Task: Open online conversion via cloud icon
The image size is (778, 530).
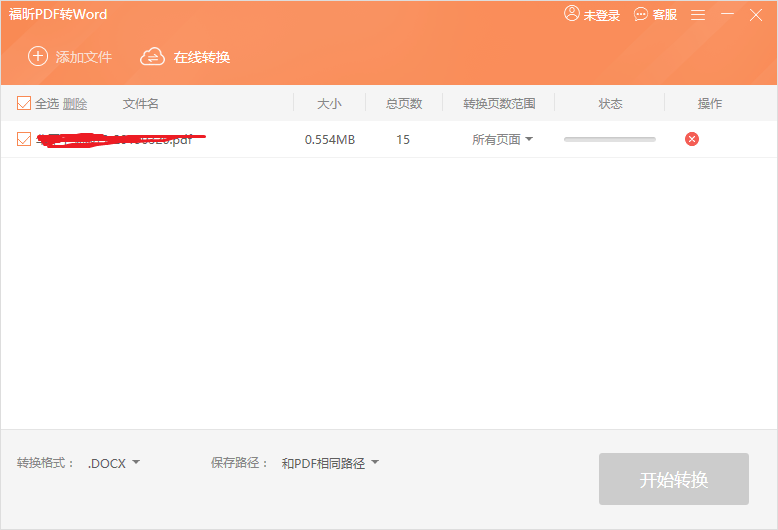Action: point(152,57)
